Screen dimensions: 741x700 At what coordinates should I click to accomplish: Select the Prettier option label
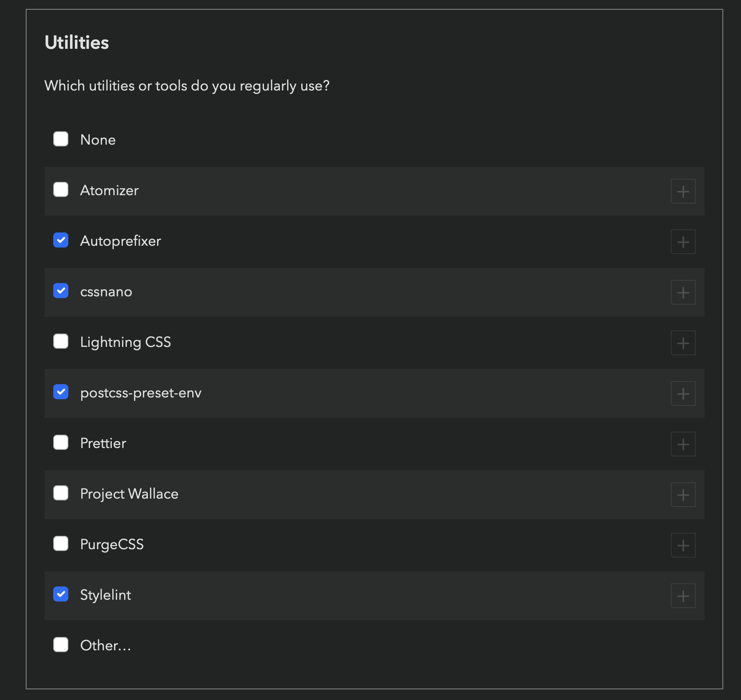[103, 443]
